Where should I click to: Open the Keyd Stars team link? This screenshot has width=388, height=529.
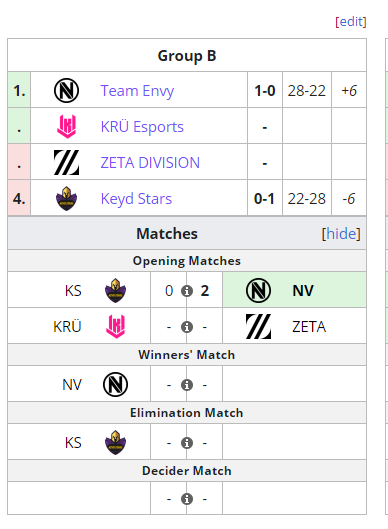(136, 199)
